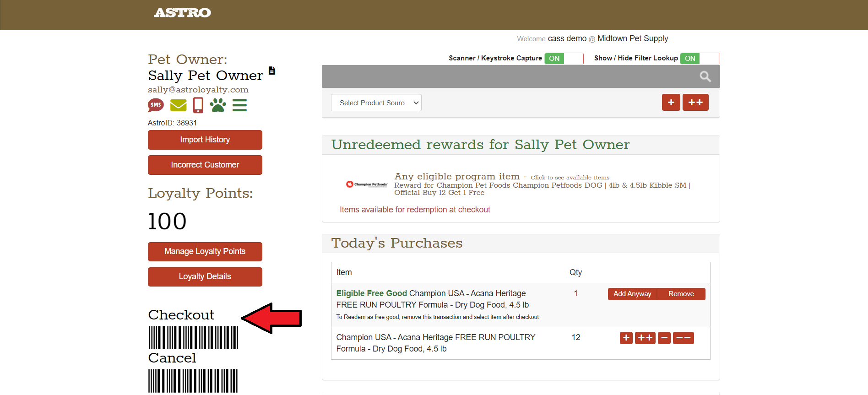Click quantity 12 in Acana row
Image resolution: width=868 pixels, height=395 pixels.
click(x=575, y=337)
